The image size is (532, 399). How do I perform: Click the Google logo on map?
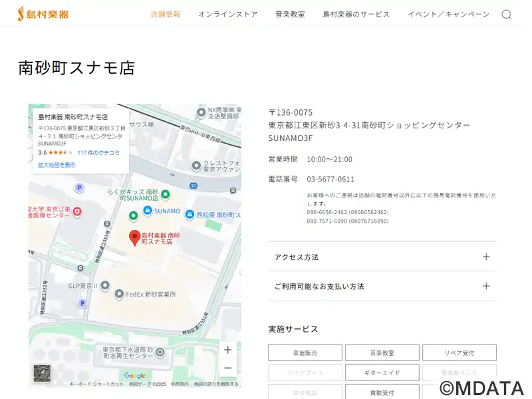[x=135, y=375]
